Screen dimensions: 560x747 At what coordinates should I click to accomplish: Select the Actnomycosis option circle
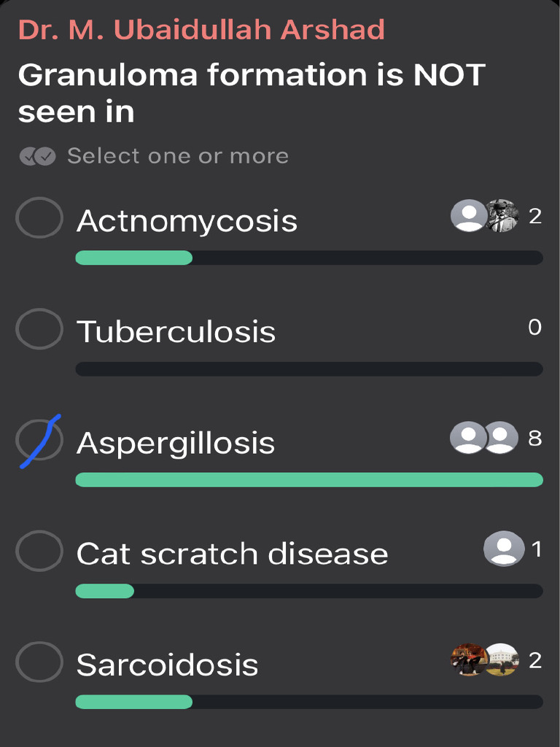click(x=39, y=217)
